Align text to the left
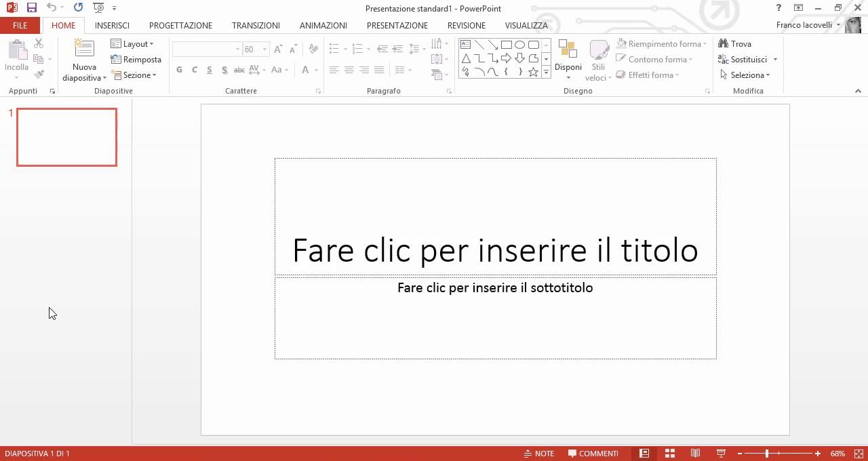The width and height of the screenshot is (868, 461). pyautogui.click(x=334, y=70)
